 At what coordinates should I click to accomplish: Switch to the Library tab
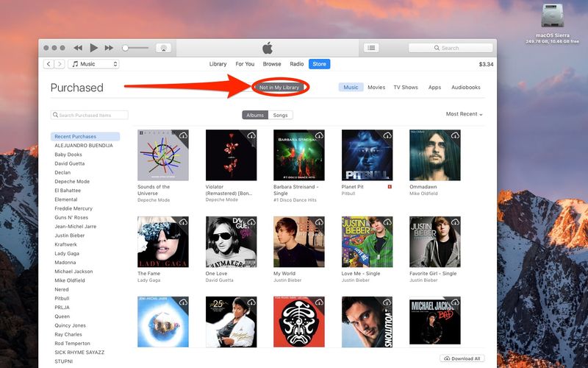(x=218, y=64)
